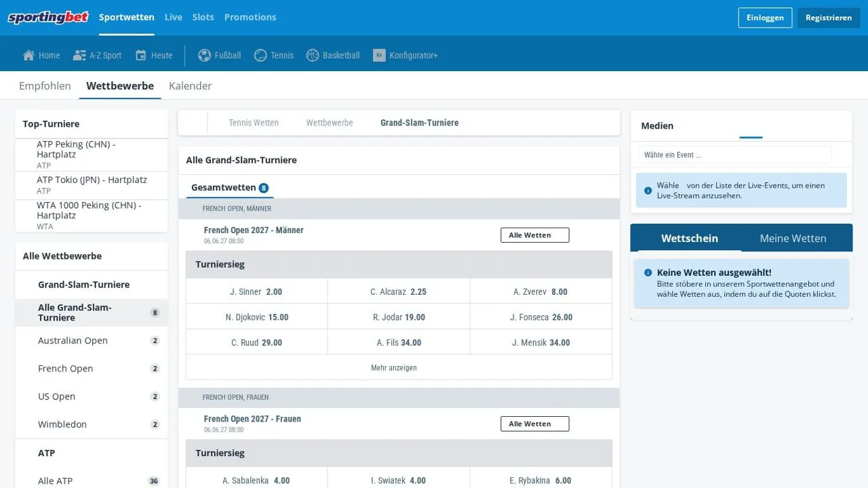868x488 pixels.
Task: Click info icon in Wettschein notice
Action: pos(648,272)
